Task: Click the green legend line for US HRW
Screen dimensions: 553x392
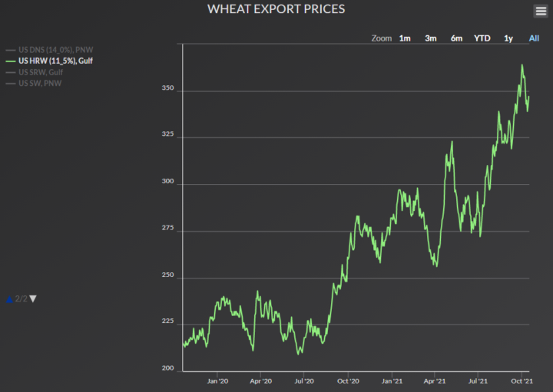Action: coord(10,60)
